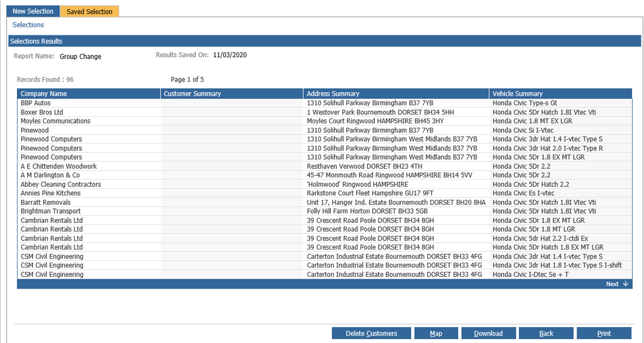
Task: Select A E Chittenden Woodwork row
Action: click(x=325, y=166)
